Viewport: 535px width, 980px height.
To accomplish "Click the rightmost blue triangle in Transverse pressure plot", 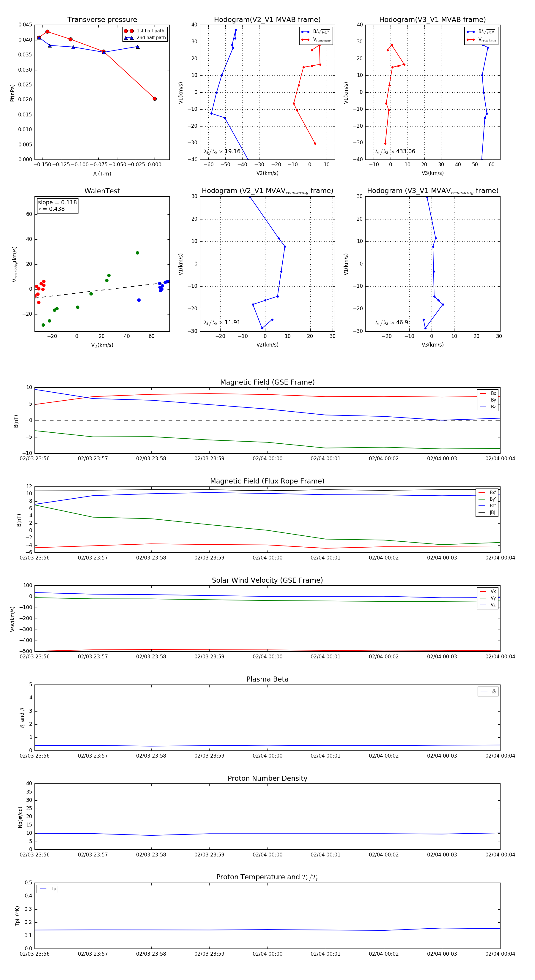I will pos(137,47).
